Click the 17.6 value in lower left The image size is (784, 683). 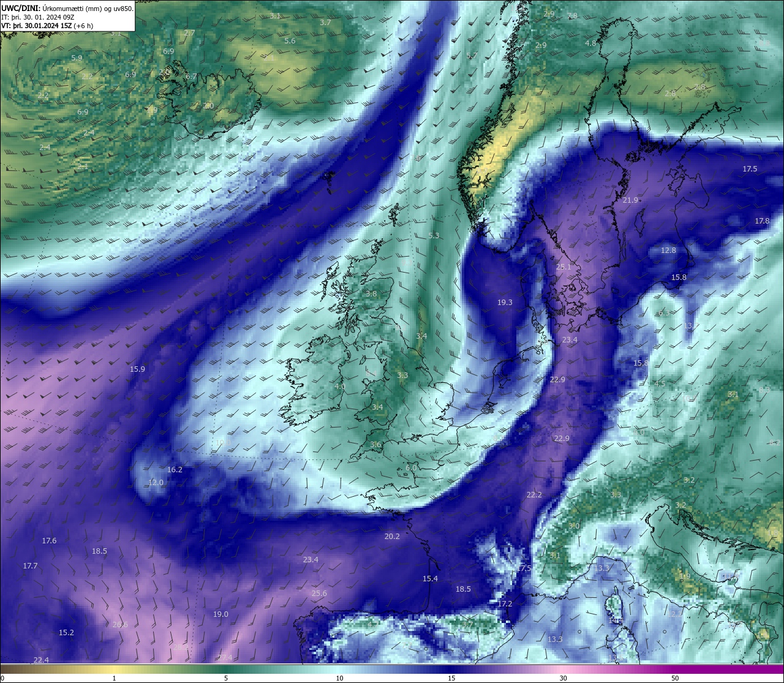(x=49, y=541)
